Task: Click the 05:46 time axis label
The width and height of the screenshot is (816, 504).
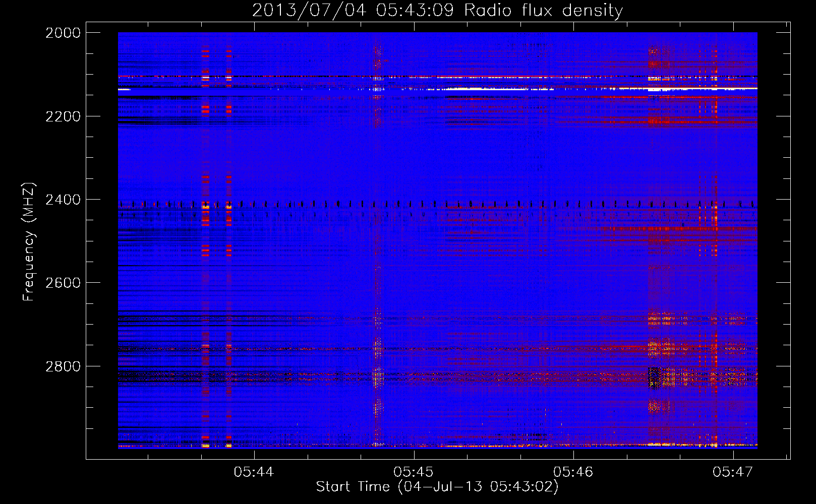Action: (573, 472)
